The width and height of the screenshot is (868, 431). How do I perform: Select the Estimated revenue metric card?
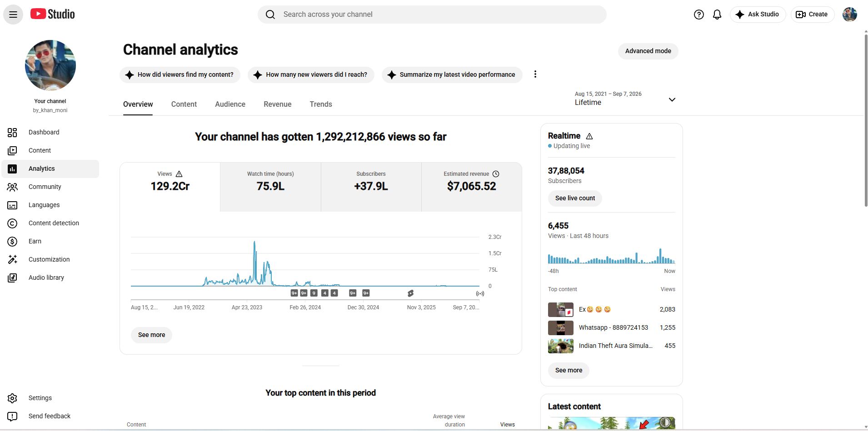(x=472, y=187)
